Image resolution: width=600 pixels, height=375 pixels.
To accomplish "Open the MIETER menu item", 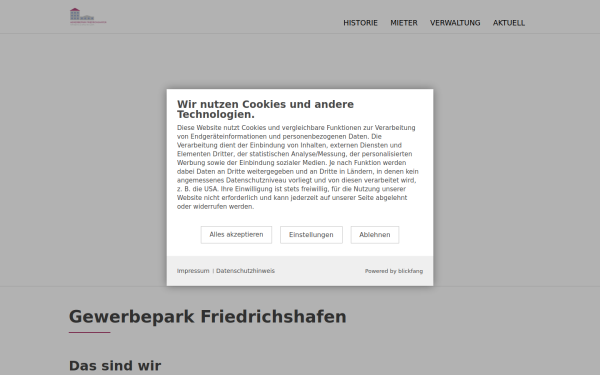I will [x=404, y=23].
